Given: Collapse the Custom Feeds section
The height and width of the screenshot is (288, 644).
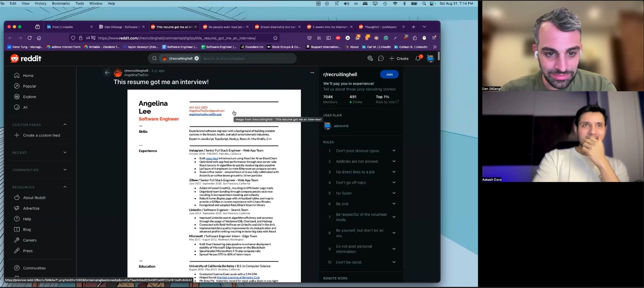Looking at the screenshot, I should [65, 124].
